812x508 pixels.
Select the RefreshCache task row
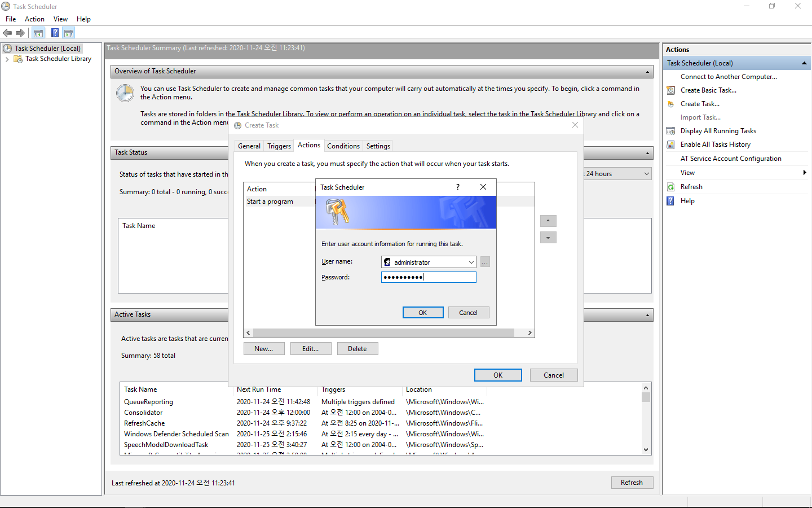[x=304, y=423]
